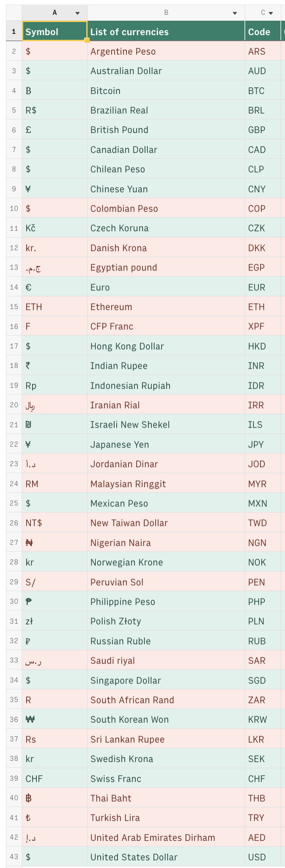Screen dimensions: 285x868
Task: Open column C dropdown arrow
Action: (x=271, y=13)
